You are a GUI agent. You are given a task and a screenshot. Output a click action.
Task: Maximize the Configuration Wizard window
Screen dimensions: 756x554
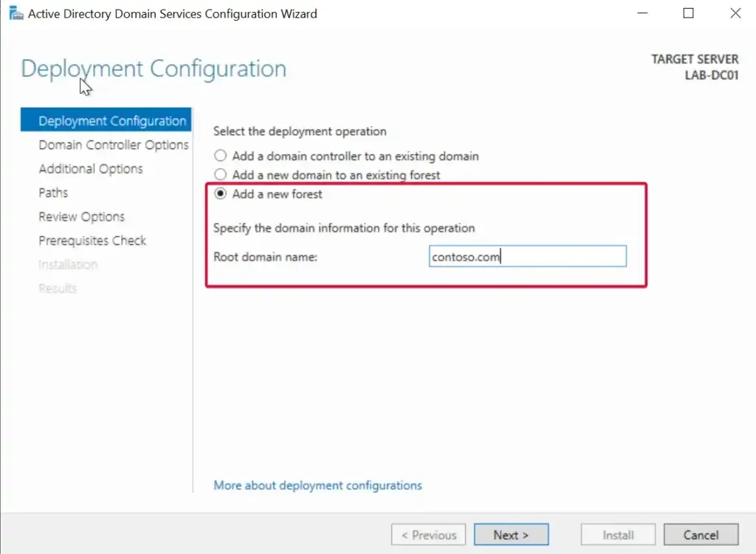(x=689, y=14)
